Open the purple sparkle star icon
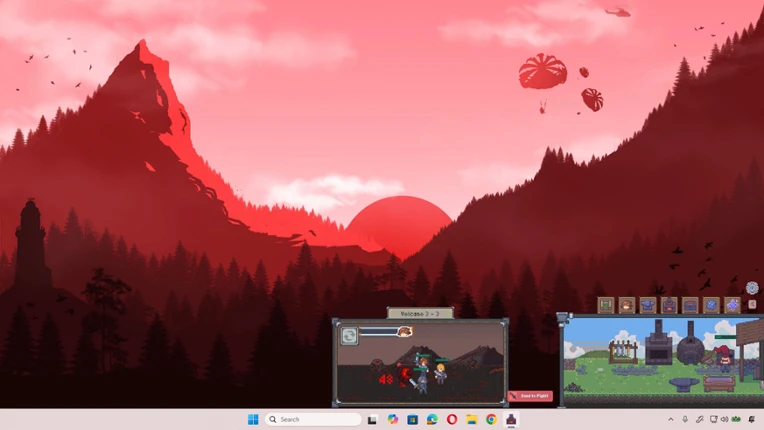Viewport: 764px width, 430px height. coord(732,305)
